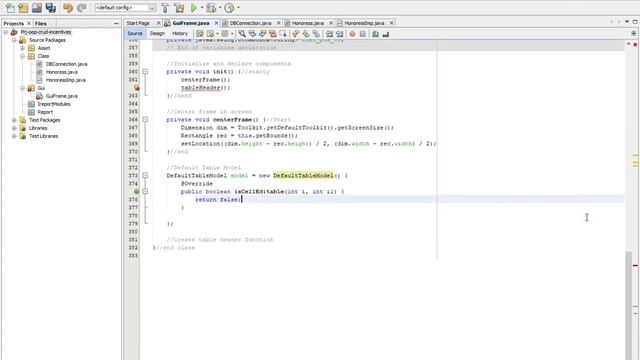Image resolution: width=640 pixels, height=360 pixels.
Task: Collapse the Source Packages node
Action: coord(14,40)
